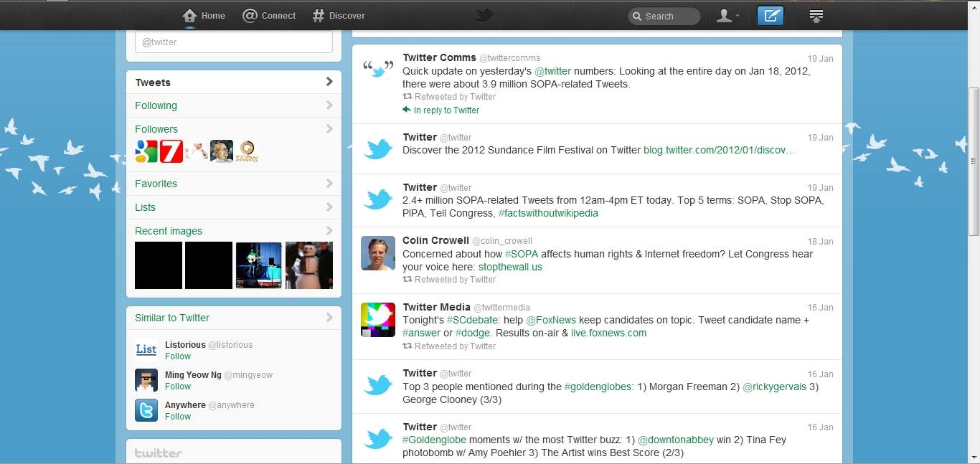This screenshot has height=464, width=980.
Task: Click the Twitter Comms quote-bird avatar
Action: [378, 70]
